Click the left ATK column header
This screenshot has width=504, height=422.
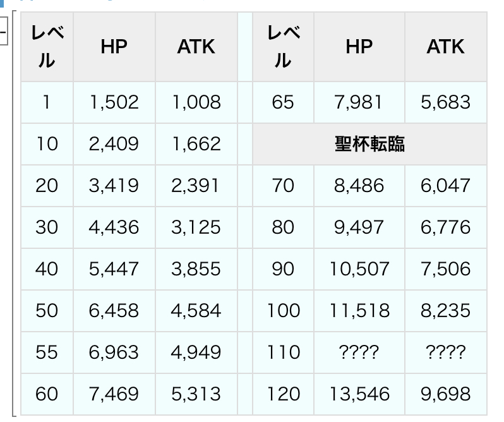[196, 47]
